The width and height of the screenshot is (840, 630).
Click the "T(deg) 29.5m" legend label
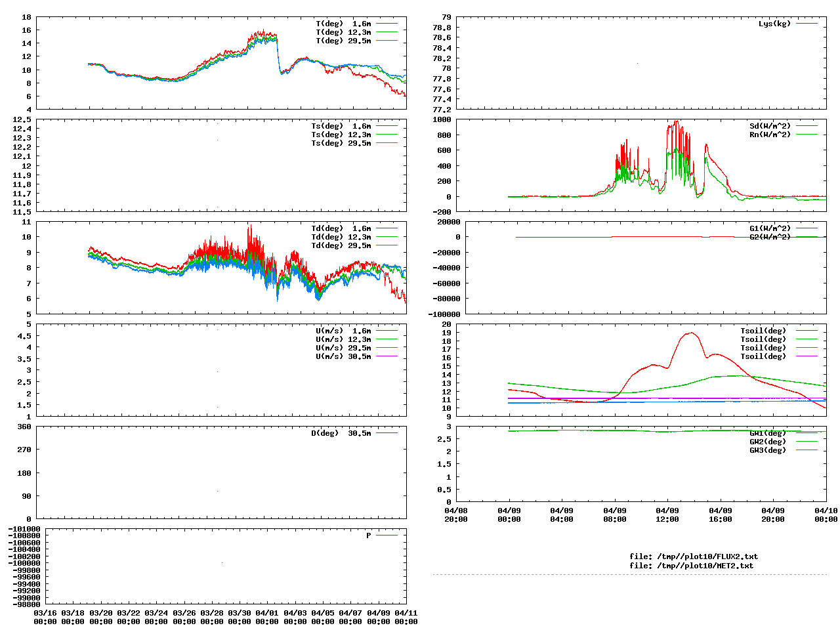pos(343,41)
